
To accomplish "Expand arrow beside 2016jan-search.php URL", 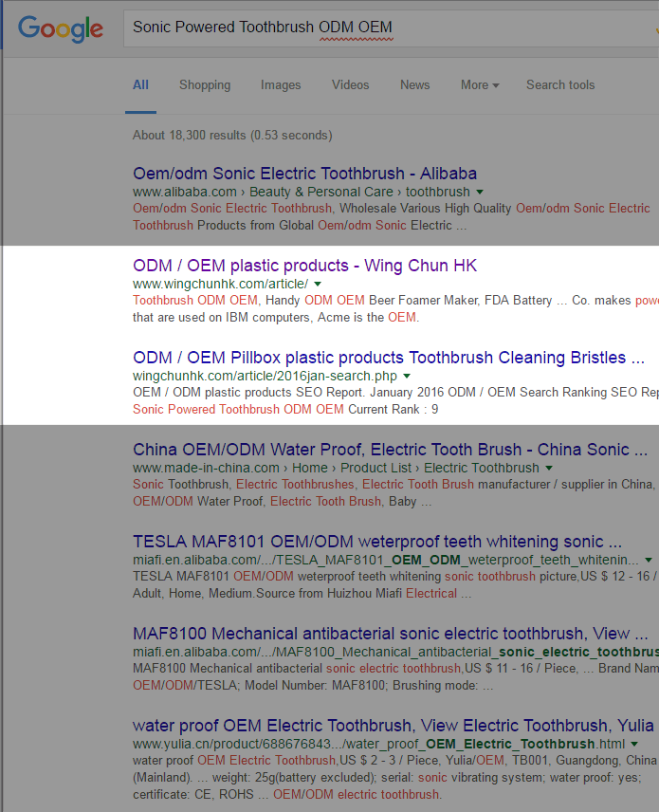I will [407, 376].
